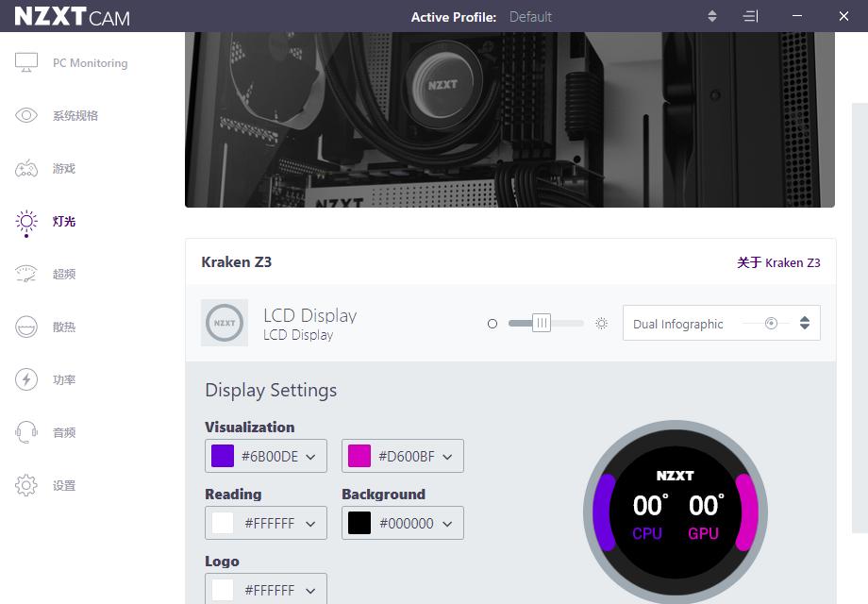Viewport: 868px width, 604px height.
Task: Select the sun icon for 灯光
Action: (26, 222)
